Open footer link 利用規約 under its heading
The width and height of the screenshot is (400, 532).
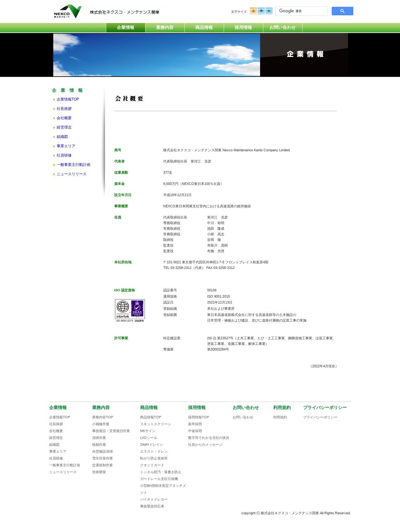tap(280, 417)
